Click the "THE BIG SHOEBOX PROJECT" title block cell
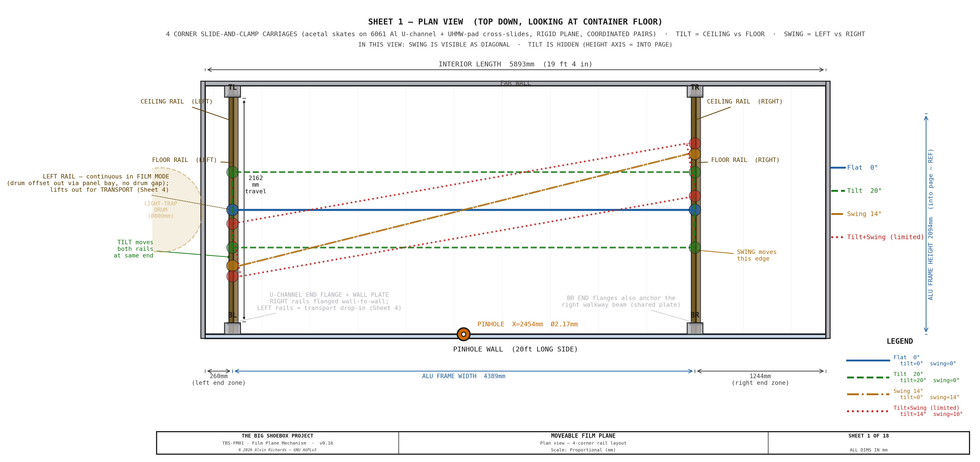This screenshot has width=980, height=462. click(x=277, y=443)
